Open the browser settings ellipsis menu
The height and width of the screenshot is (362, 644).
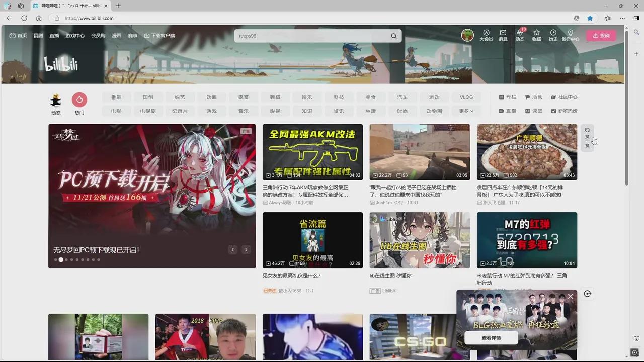[622, 18]
